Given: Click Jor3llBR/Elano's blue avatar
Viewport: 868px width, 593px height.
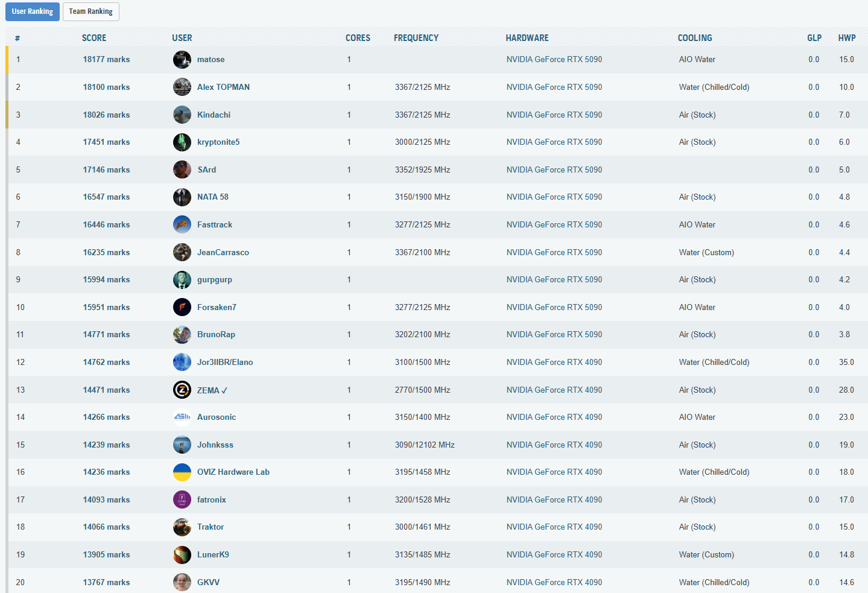Looking at the screenshot, I should [x=182, y=363].
